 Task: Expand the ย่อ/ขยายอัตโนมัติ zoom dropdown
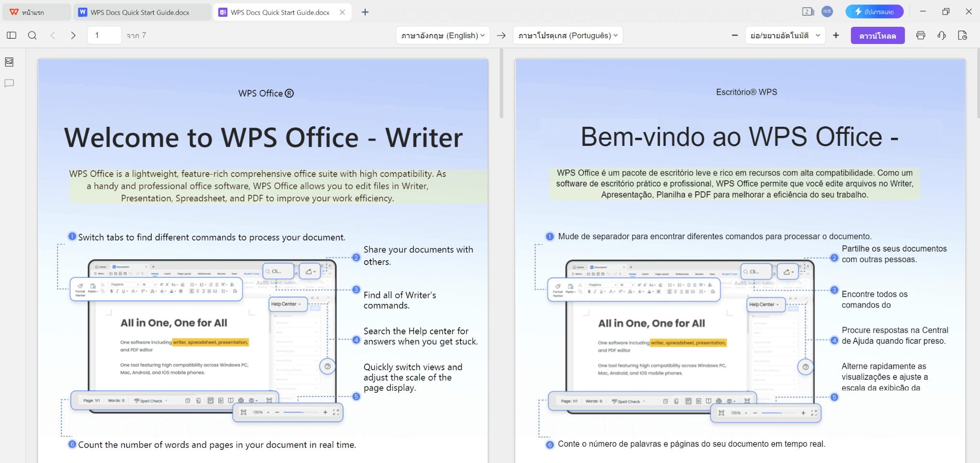pos(785,35)
